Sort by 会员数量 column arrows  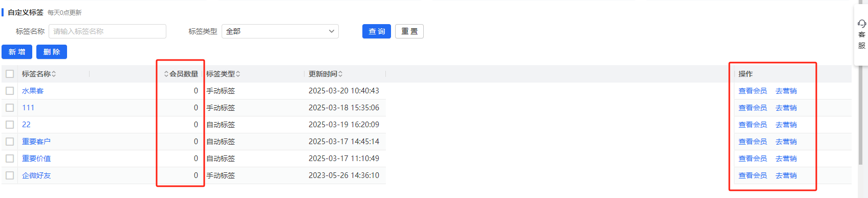[x=166, y=74]
